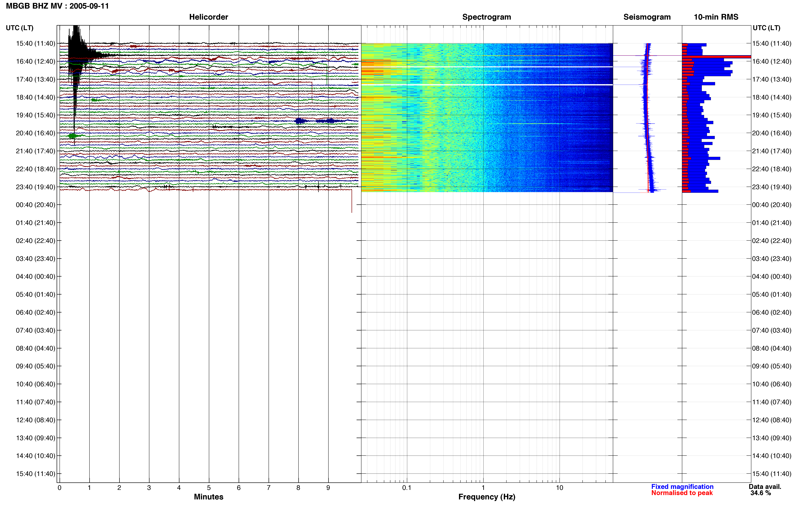This screenshot has height=508, width=812.
Task: Click left time label '05:40 (01:40)'
Action: (x=36, y=294)
